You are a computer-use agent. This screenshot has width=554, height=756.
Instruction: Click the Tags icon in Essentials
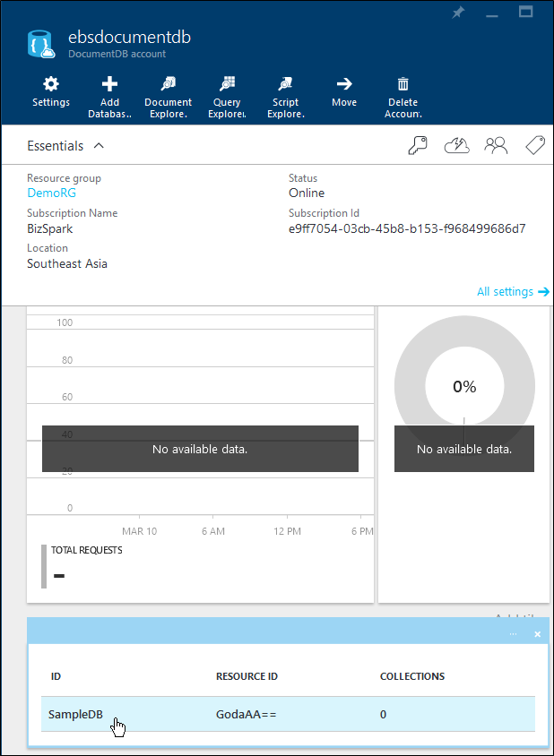(x=534, y=146)
